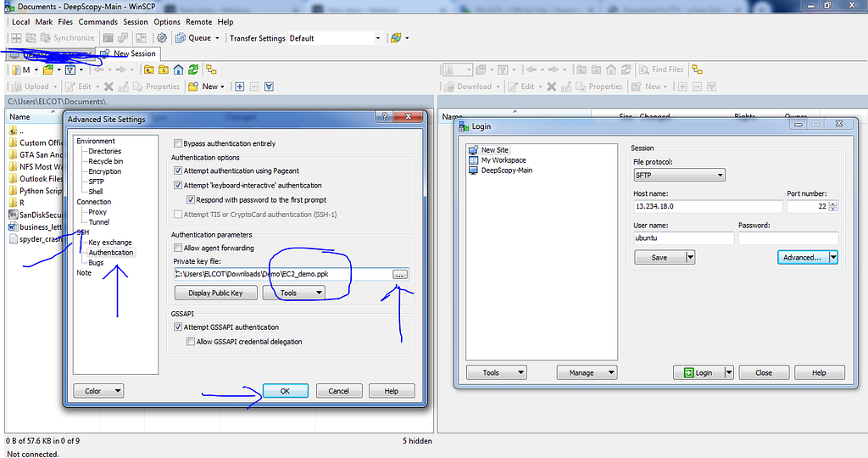Select files plus icon in local panel

[x=240, y=87]
